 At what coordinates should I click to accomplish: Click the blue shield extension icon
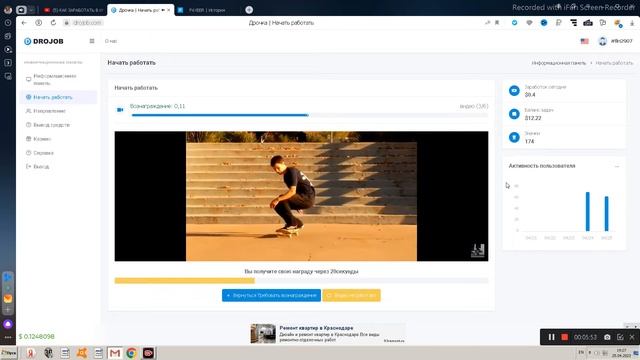point(514,23)
